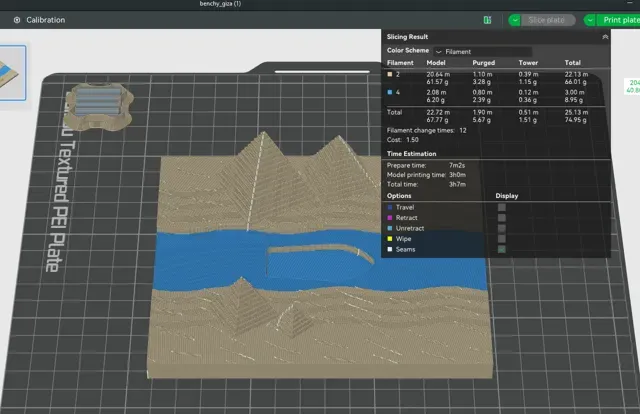Click the Unretract cyan legend square

pyautogui.click(x=390, y=228)
